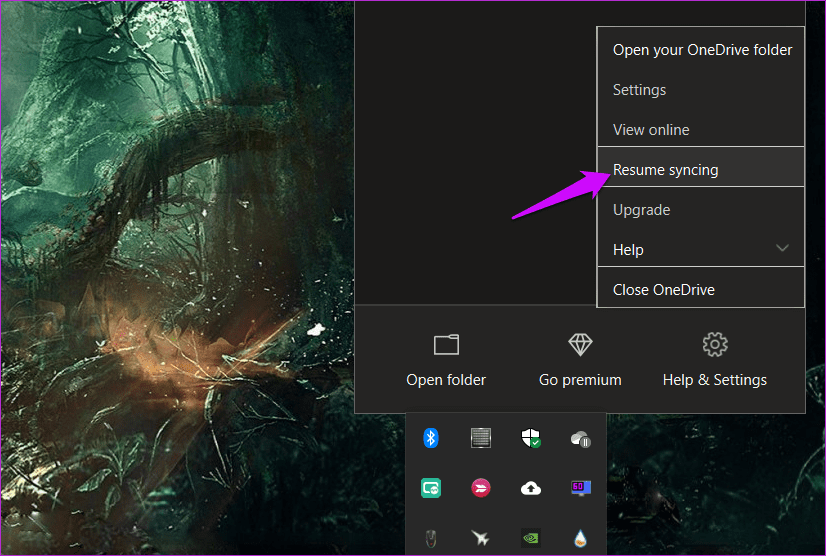The image size is (826, 556).
Task: Select Open your OneDrive folder
Action: pos(701,50)
